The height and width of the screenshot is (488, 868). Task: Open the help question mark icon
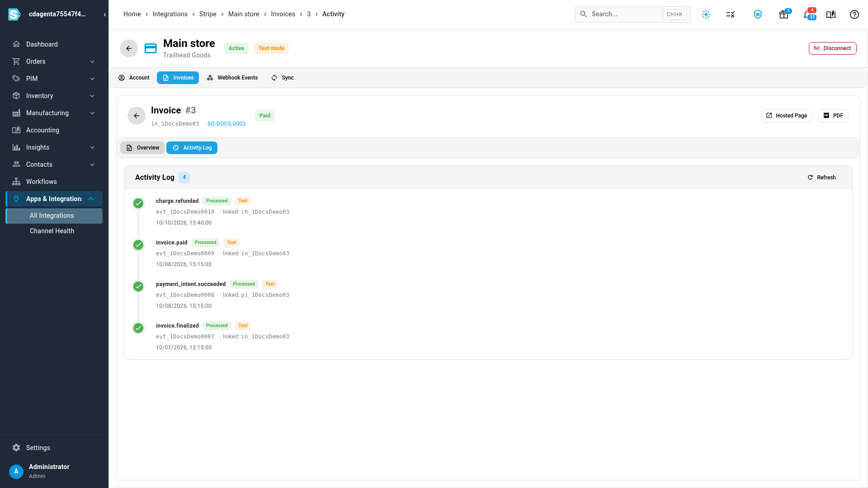[854, 14]
